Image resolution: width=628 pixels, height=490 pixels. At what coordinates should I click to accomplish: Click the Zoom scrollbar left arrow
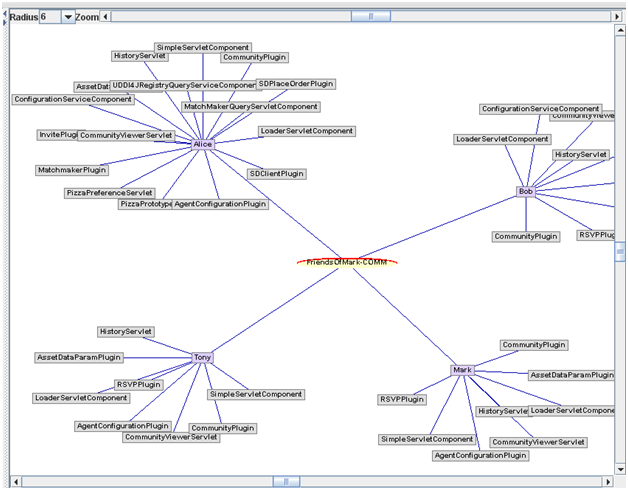tap(107, 17)
